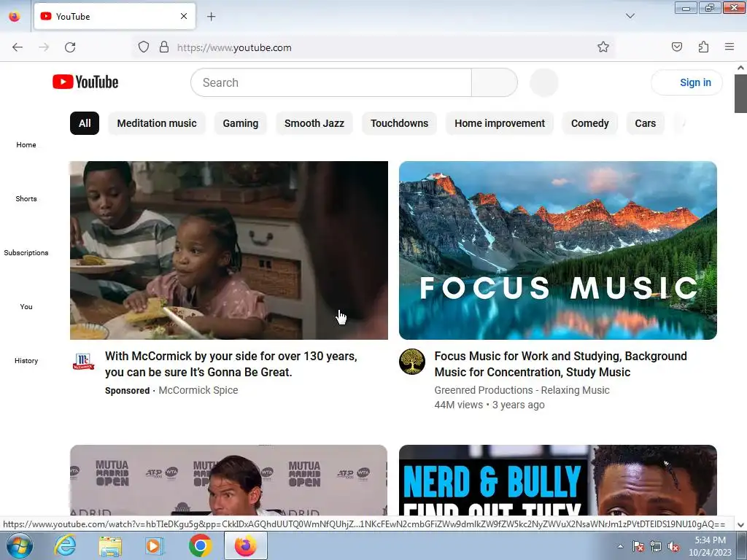Launch Google Chrome from the taskbar
747x560 pixels.
[x=200, y=545]
